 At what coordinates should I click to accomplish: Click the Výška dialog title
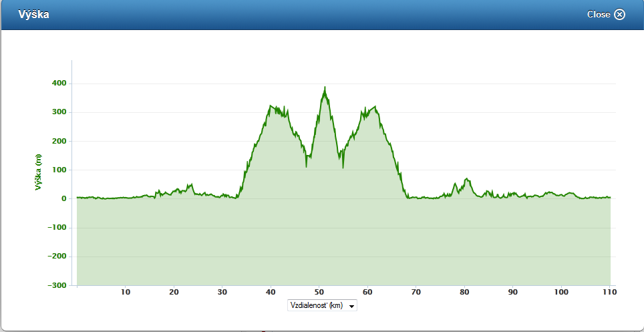(x=33, y=14)
